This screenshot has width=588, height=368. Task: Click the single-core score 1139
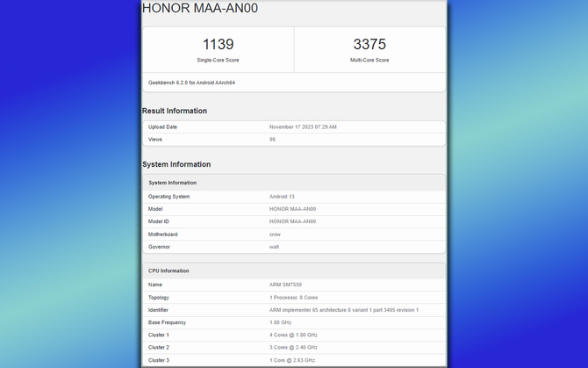[x=218, y=44]
